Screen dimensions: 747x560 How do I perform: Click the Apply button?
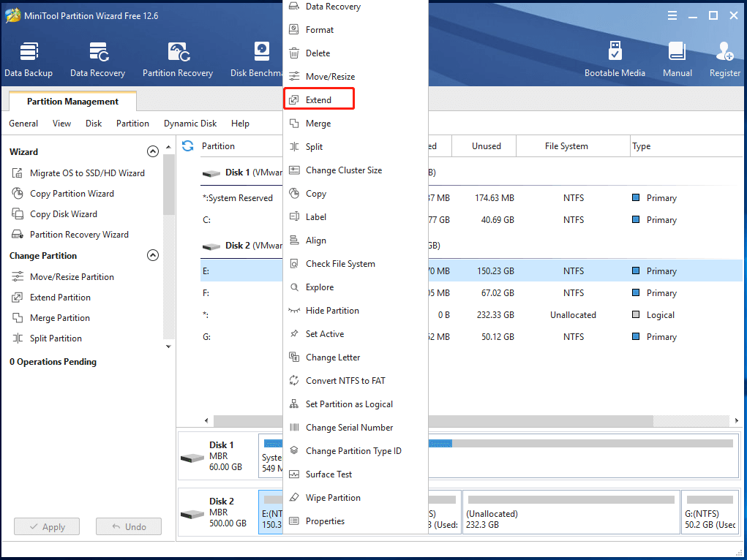[x=47, y=526]
